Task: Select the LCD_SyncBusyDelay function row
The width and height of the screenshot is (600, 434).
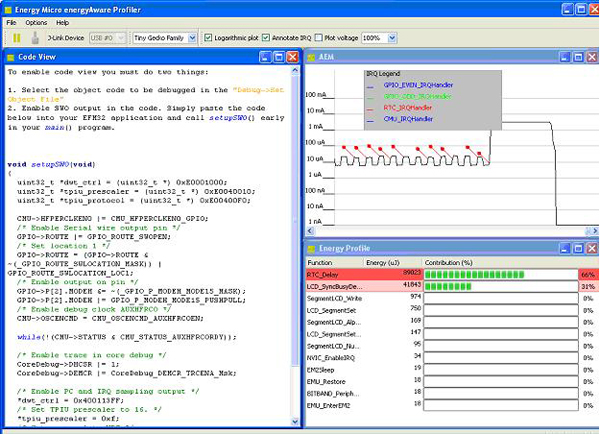Action: click(335, 285)
